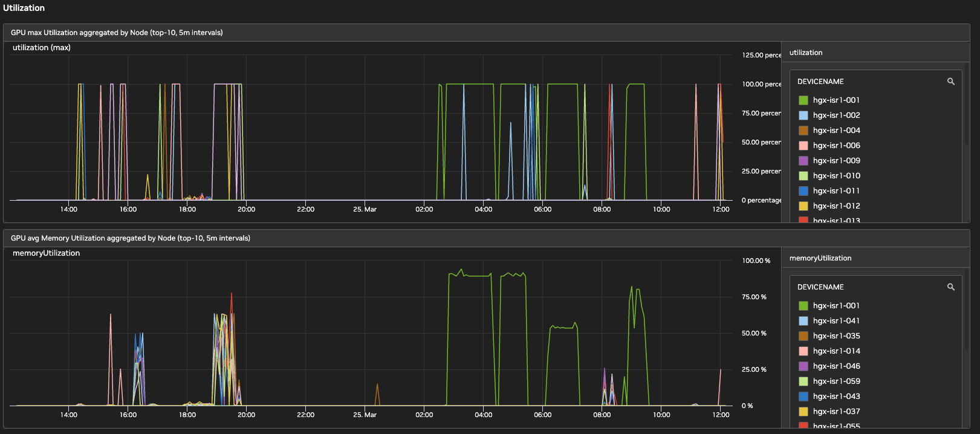
Task: Click the purple swatch beside hgx-isr1-046
Action: [803, 366]
